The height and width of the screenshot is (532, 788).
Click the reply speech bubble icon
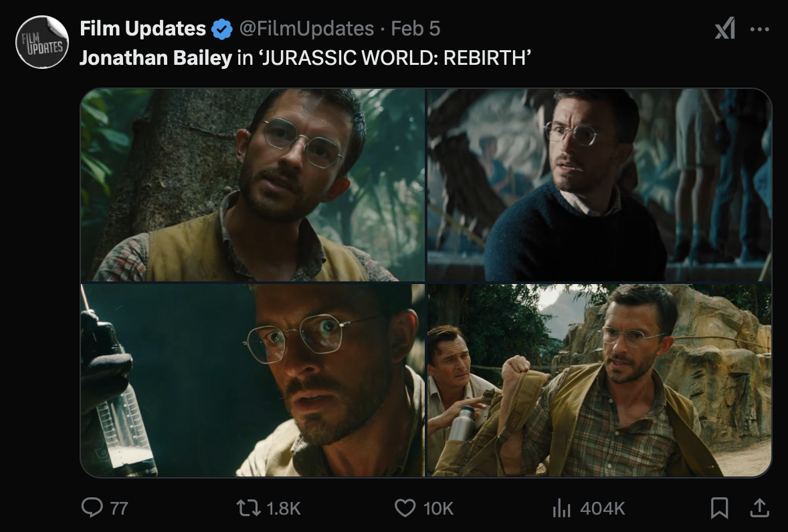click(x=92, y=509)
